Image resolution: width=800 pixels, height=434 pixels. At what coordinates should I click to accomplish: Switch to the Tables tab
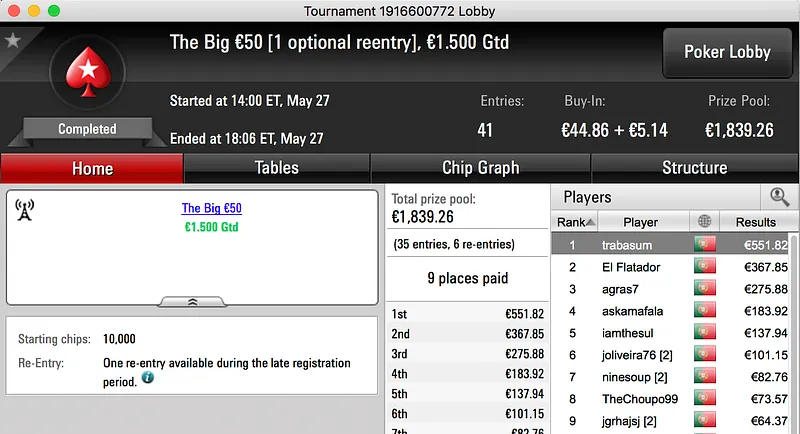277,168
